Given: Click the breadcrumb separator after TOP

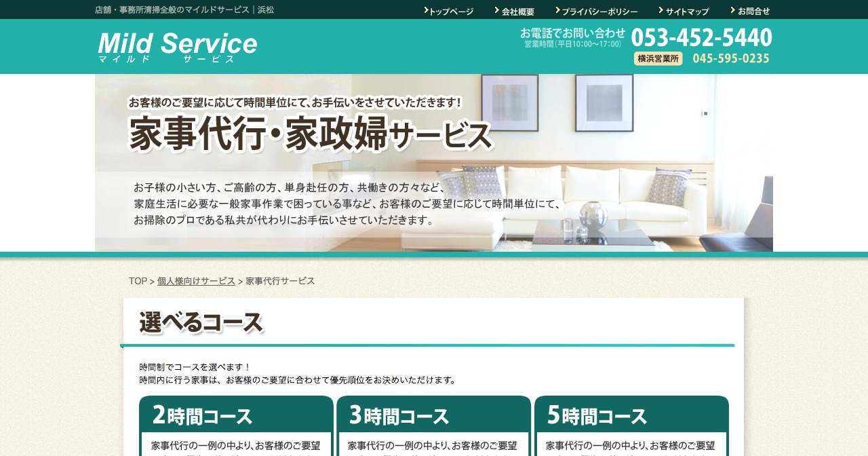Looking at the screenshot, I should tap(151, 281).
